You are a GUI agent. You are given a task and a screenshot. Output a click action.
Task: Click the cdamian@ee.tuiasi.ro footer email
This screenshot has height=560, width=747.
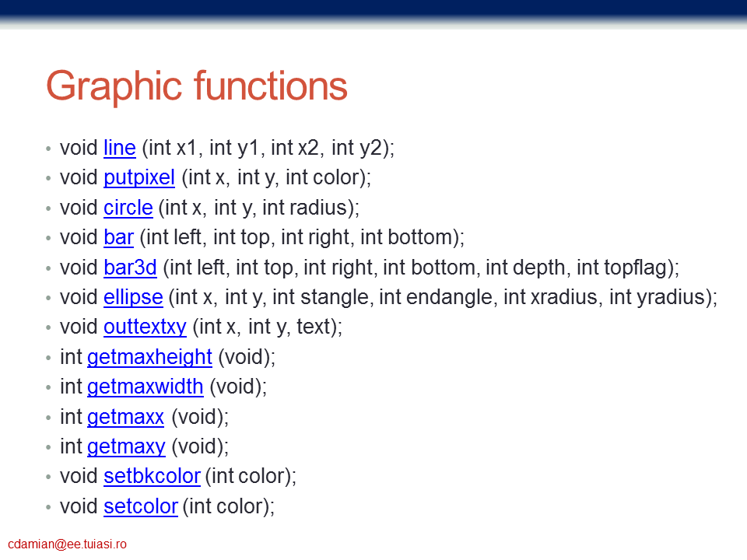click(67, 544)
